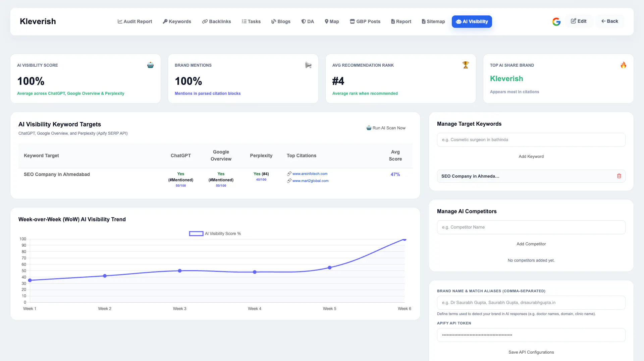Viewport: 644px width, 361px height.
Task: Open the Sitemap tab
Action: [x=433, y=21]
